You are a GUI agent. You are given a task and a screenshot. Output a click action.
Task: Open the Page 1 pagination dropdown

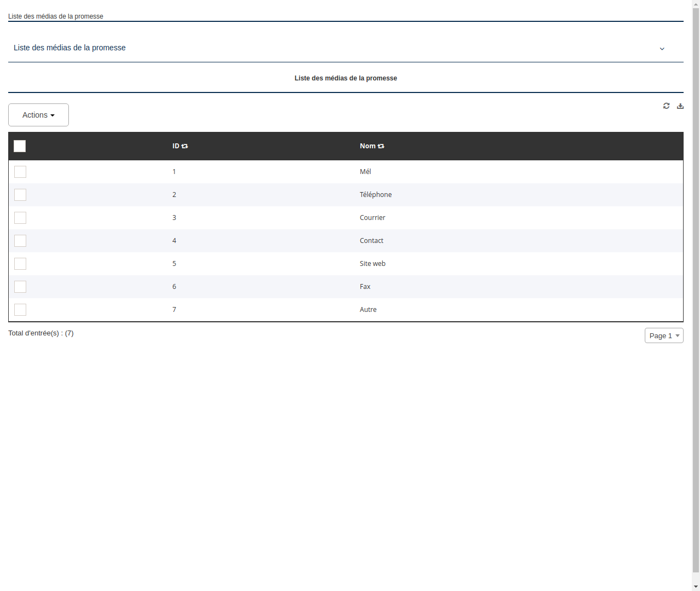pos(664,335)
